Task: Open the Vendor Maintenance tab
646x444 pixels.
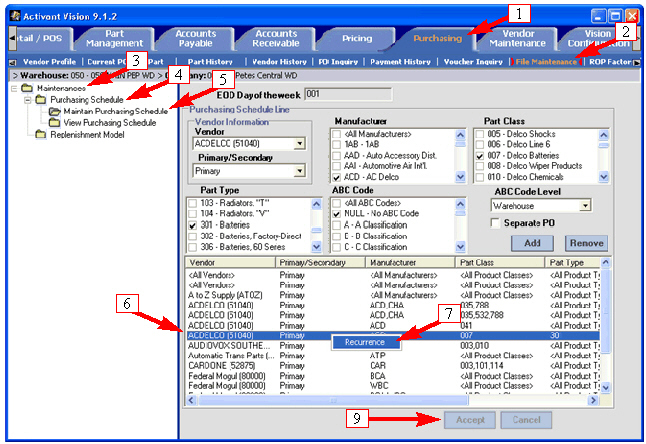Action: point(517,38)
